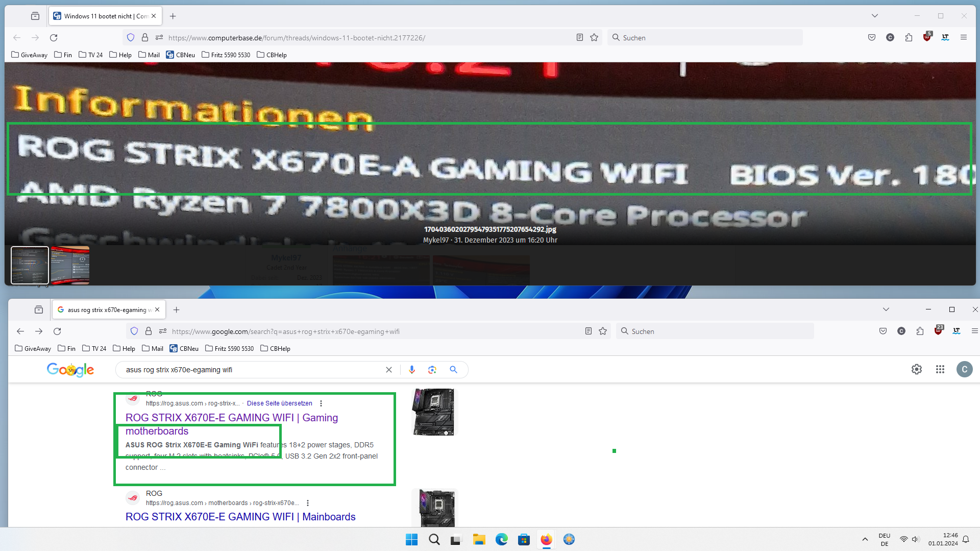Show hidden system tray icons

[x=865, y=539]
